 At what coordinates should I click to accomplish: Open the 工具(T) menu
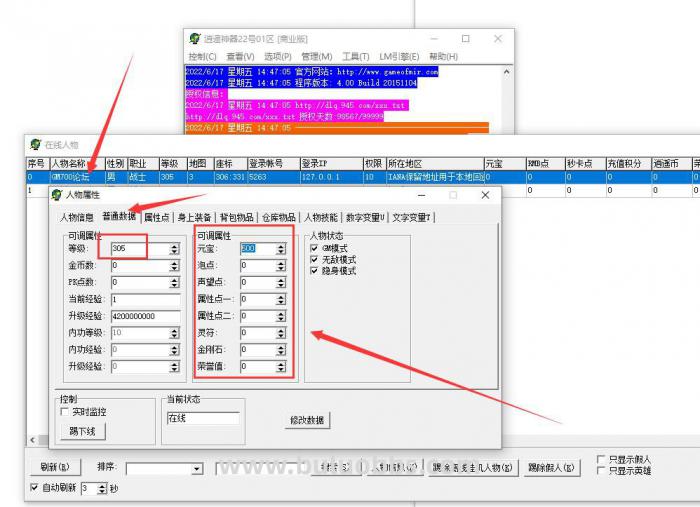355,57
